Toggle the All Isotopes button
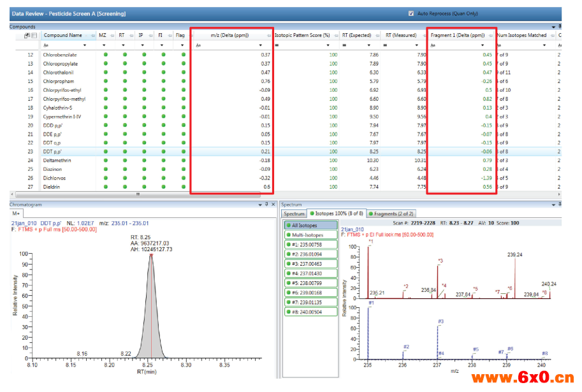This screenshot has width=582, height=392. (x=311, y=226)
